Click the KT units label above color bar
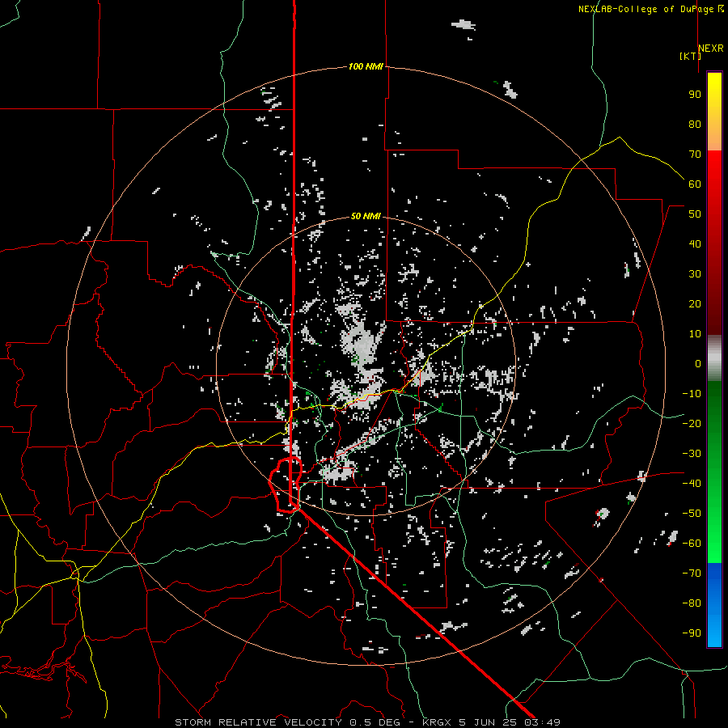Screen dimensions: 728x728 coord(691,56)
